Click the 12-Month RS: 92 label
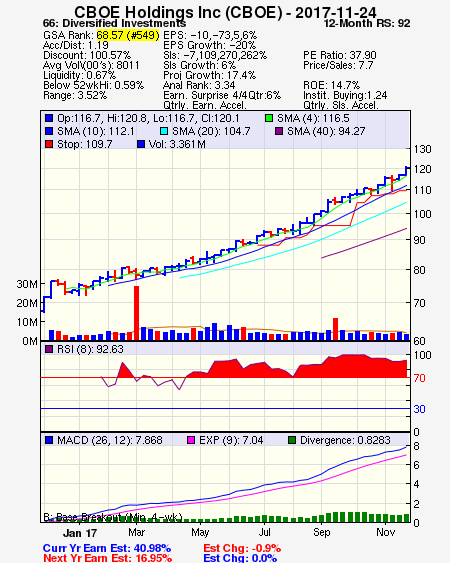The image size is (450, 563). click(x=367, y=24)
